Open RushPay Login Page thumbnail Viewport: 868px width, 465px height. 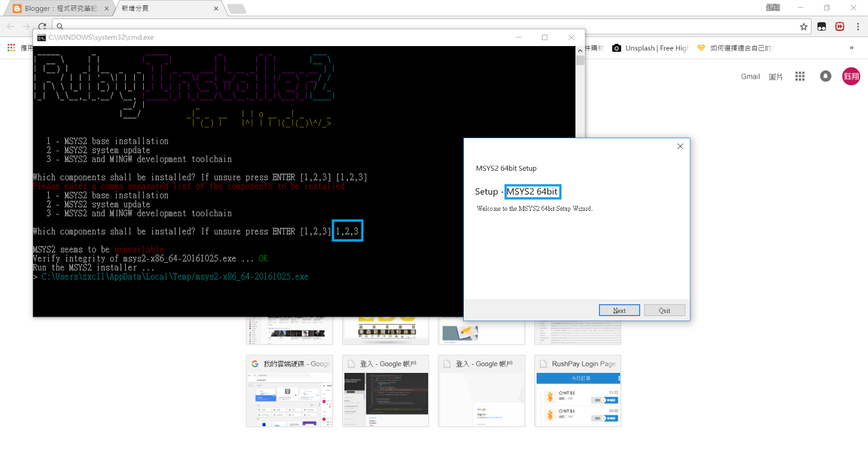point(578,391)
